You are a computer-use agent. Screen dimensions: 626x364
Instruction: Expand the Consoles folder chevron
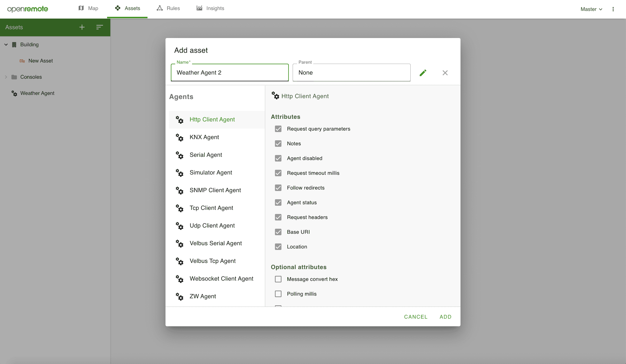pos(6,77)
